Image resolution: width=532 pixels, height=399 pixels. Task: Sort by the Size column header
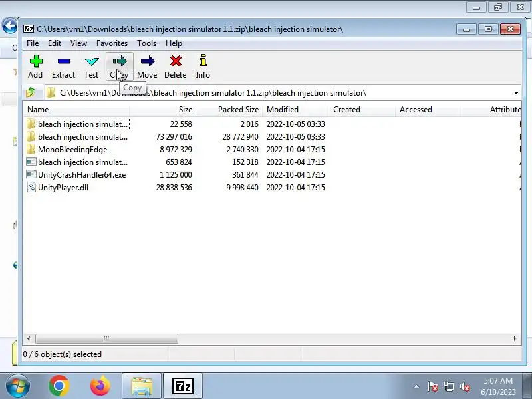point(162,110)
